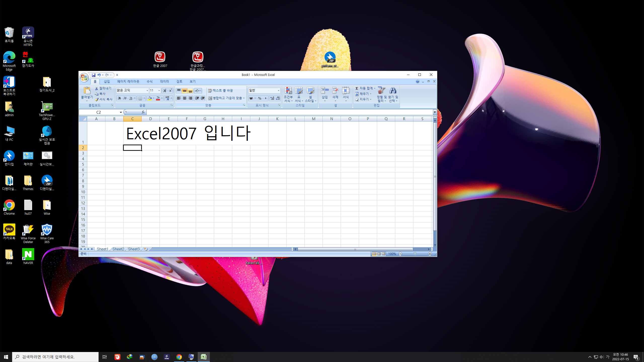Click the percent style button
This screenshot has width=644, height=362.
point(260,98)
